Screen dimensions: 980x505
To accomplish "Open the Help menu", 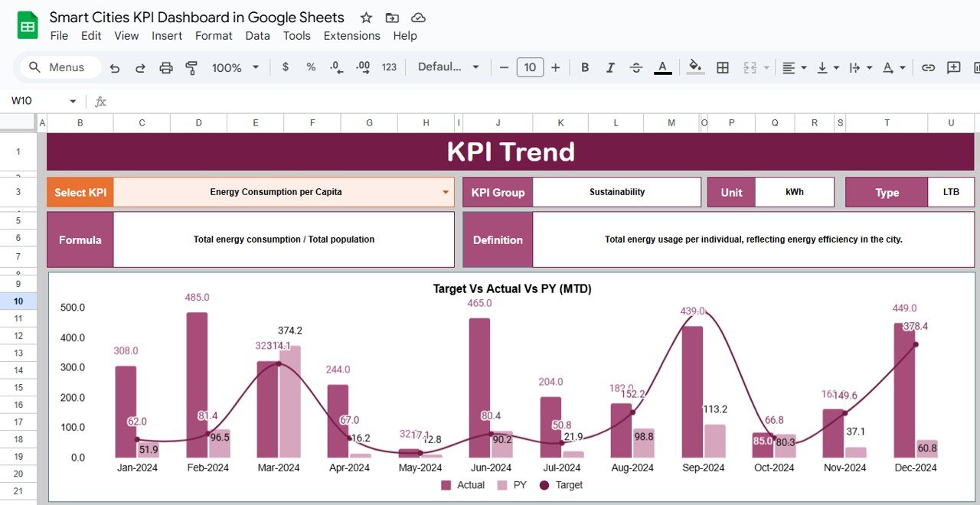I will point(405,36).
